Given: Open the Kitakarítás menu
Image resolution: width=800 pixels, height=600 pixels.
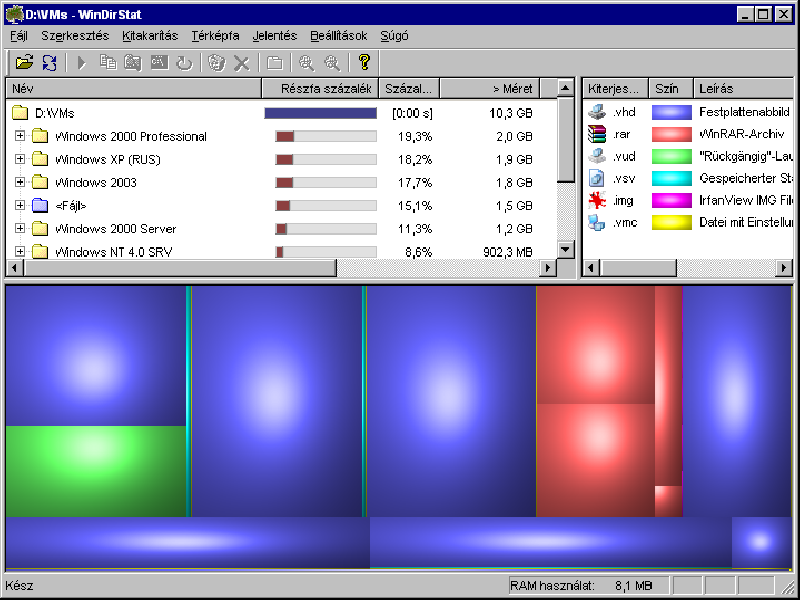Looking at the screenshot, I should 150,36.
